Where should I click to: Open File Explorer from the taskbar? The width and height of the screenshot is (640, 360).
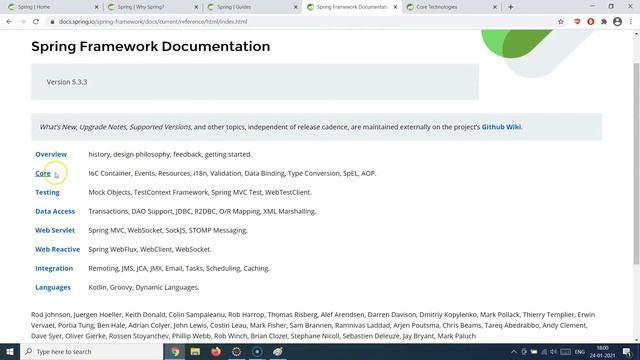[x=195, y=351]
